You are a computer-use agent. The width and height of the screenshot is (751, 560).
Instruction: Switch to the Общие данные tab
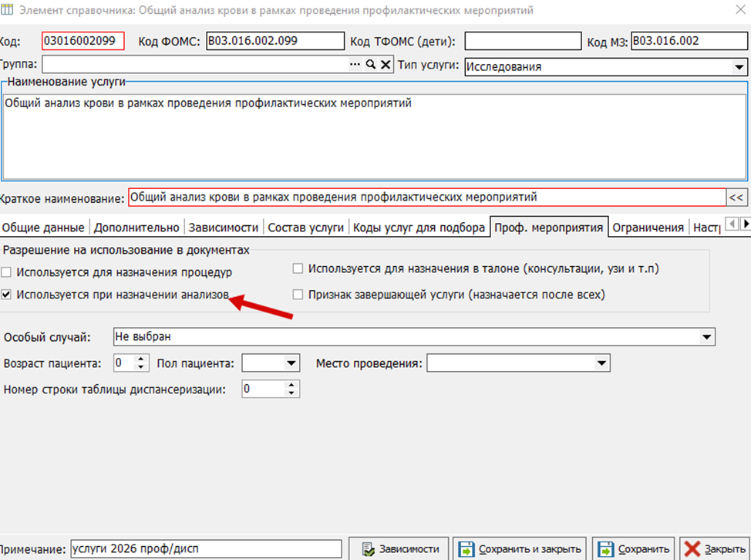pyautogui.click(x=43, y=228)
